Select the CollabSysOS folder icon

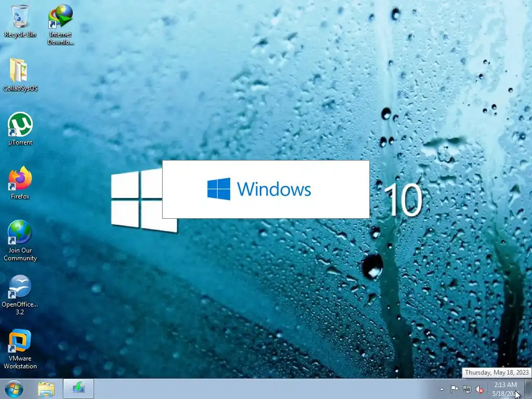point(20,75)
